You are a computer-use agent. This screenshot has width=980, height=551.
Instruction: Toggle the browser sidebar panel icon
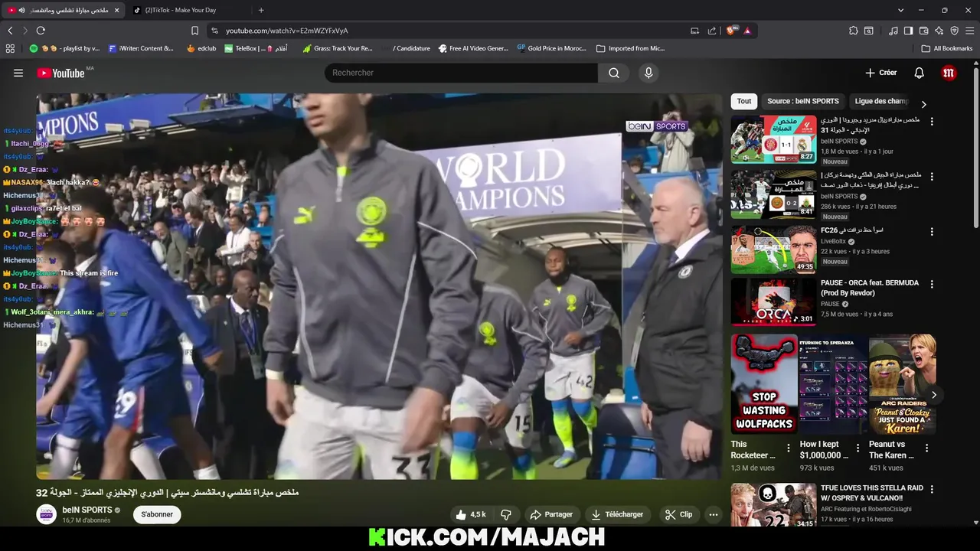click(908, 31)
